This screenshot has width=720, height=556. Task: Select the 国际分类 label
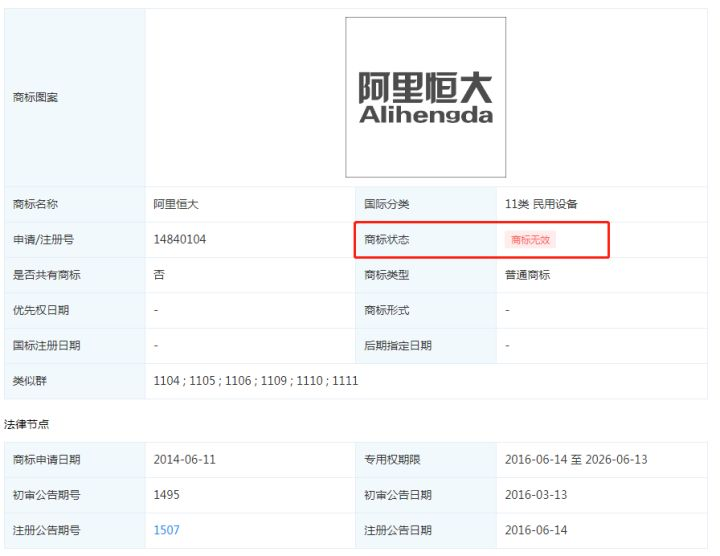click(387, 204)
